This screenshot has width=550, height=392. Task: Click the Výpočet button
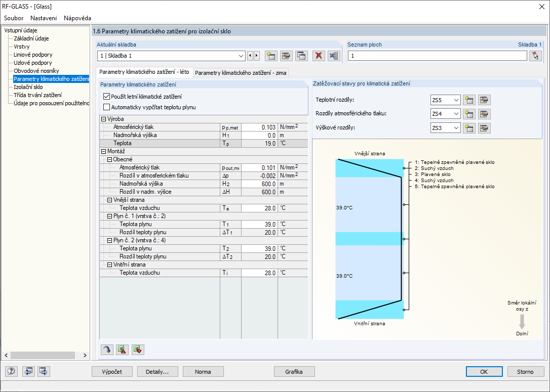click(112, 372)
